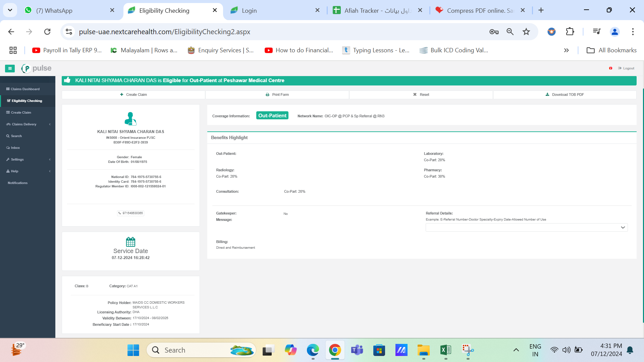Click the Pulse logo icon
Image resolution: width=644 pixels, height=362 pixels.
26,68
